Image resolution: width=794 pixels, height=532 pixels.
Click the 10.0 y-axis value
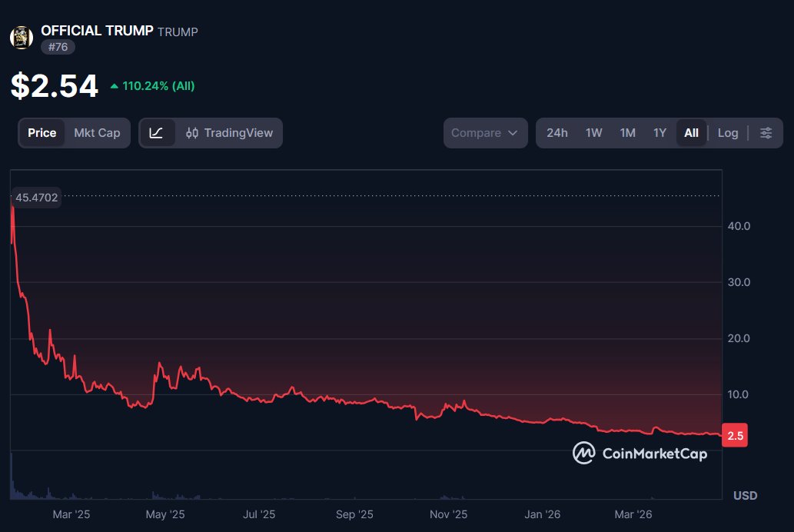pyautogui.click(x=738, y=394)
